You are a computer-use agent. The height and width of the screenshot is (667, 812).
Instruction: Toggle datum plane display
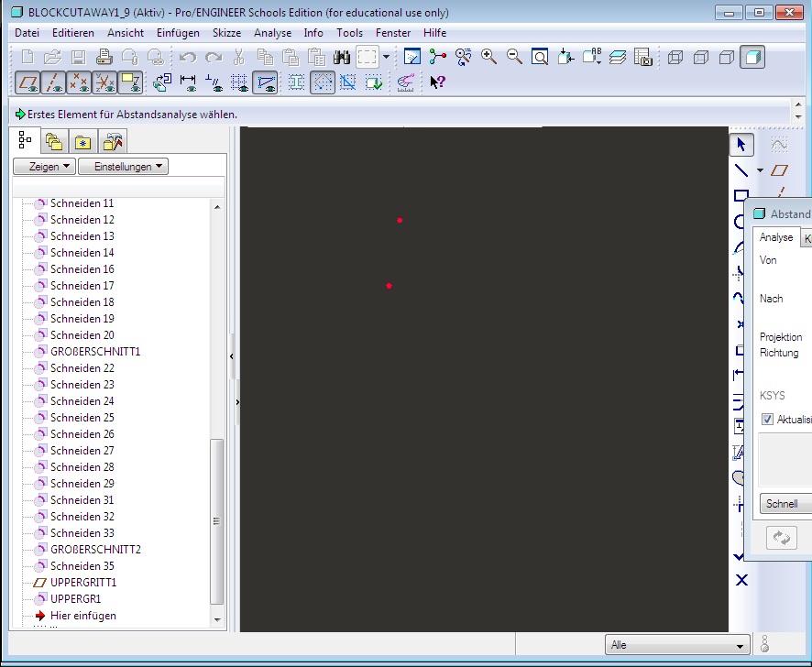[27, 82]
